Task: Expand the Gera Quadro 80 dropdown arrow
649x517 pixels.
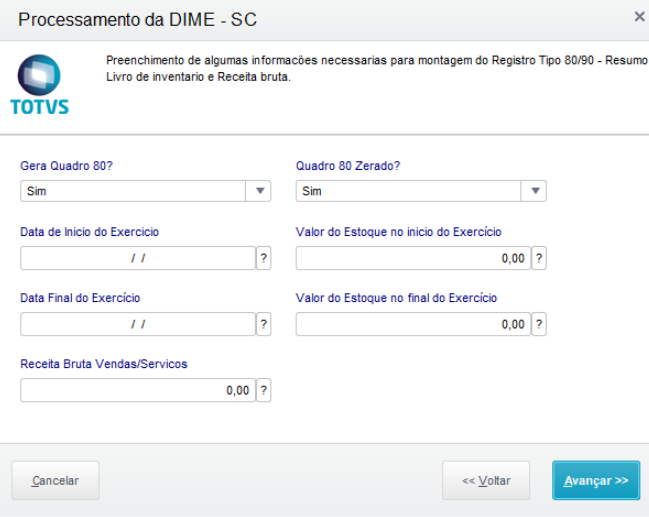Action: tap(260, 191)
